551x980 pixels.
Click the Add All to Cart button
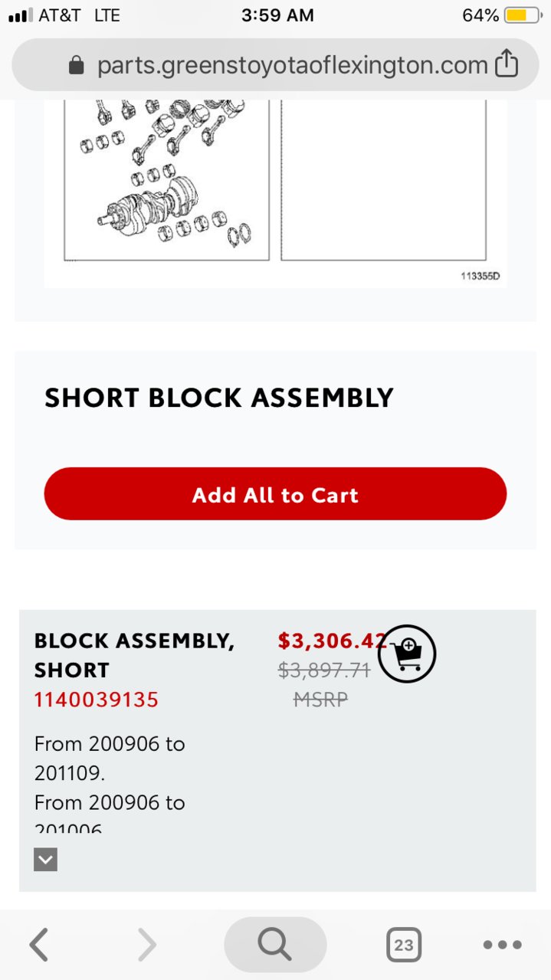[x=275, y=494]
